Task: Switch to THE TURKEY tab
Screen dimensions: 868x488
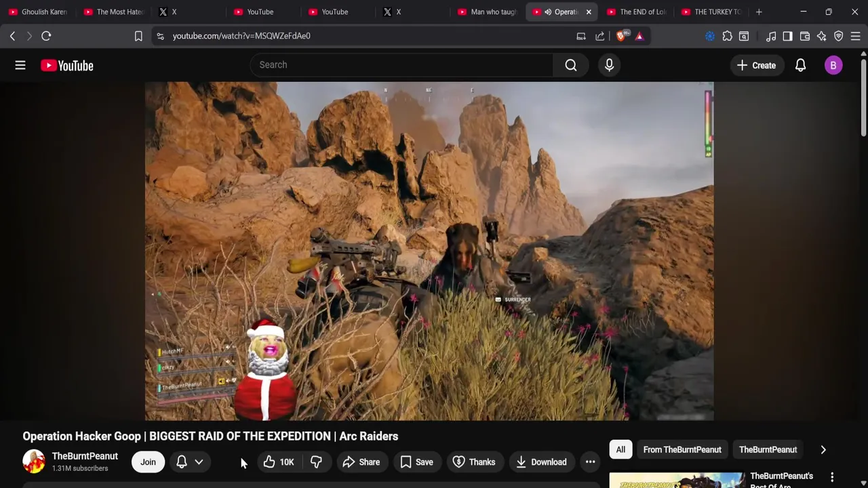Action: [x=711, y=12]
